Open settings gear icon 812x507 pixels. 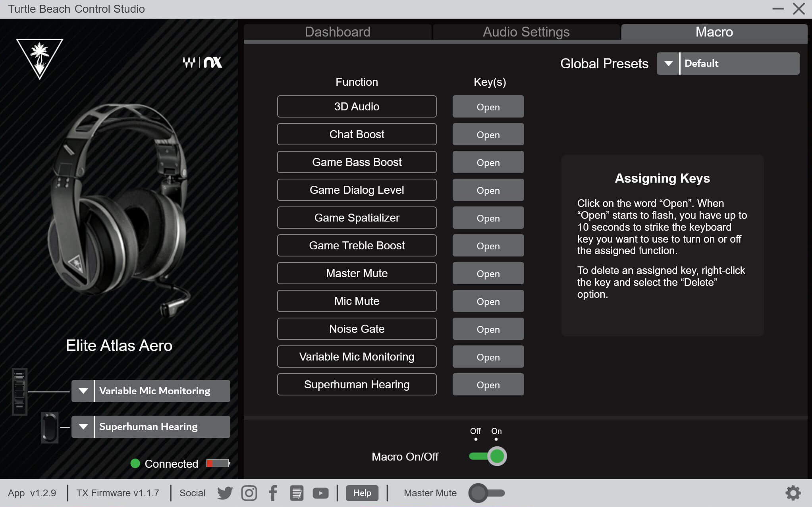(793, 493)
